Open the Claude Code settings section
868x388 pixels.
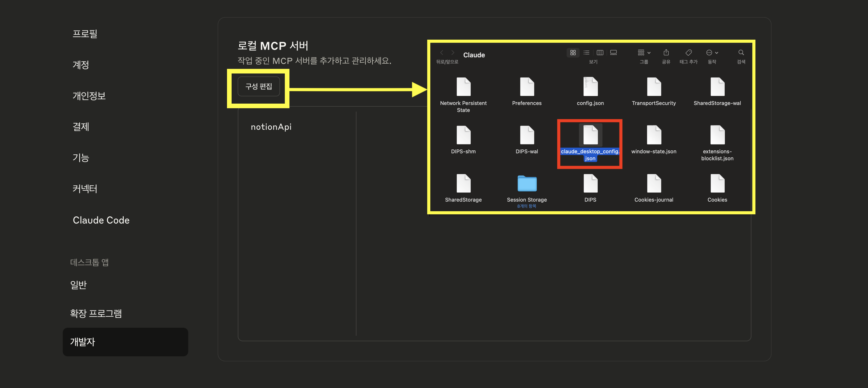[101, 220]
